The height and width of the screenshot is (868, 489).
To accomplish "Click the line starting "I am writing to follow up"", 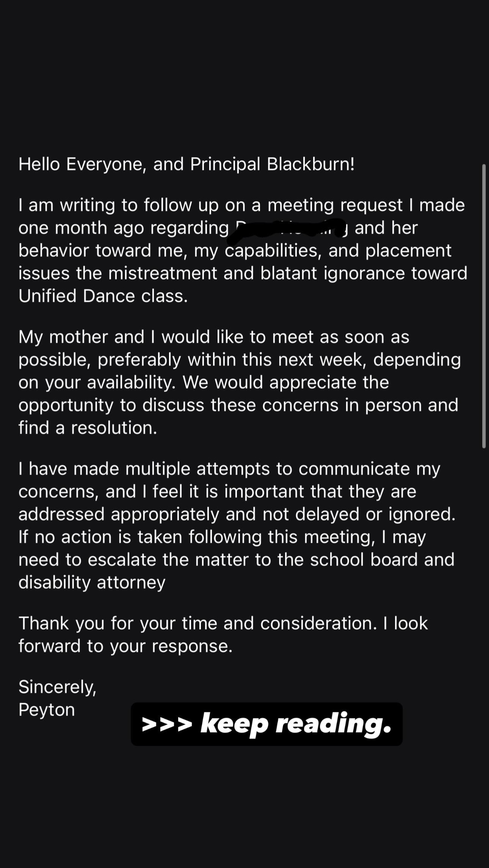I will click(x=241, y=205).
